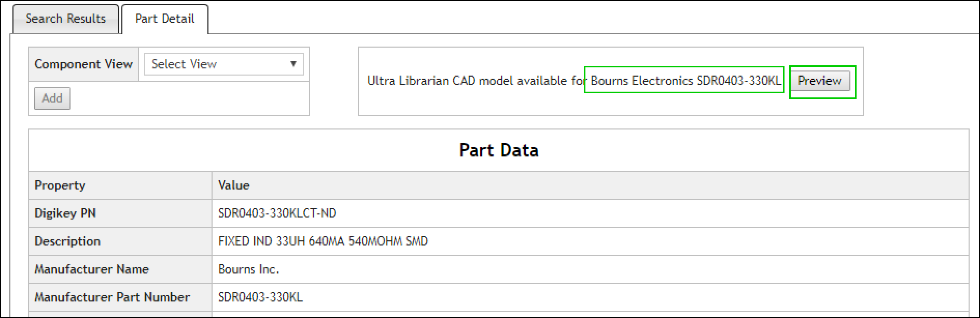980x318 pixels.
Task: Click the Property column header
Action: pos(60,185)
